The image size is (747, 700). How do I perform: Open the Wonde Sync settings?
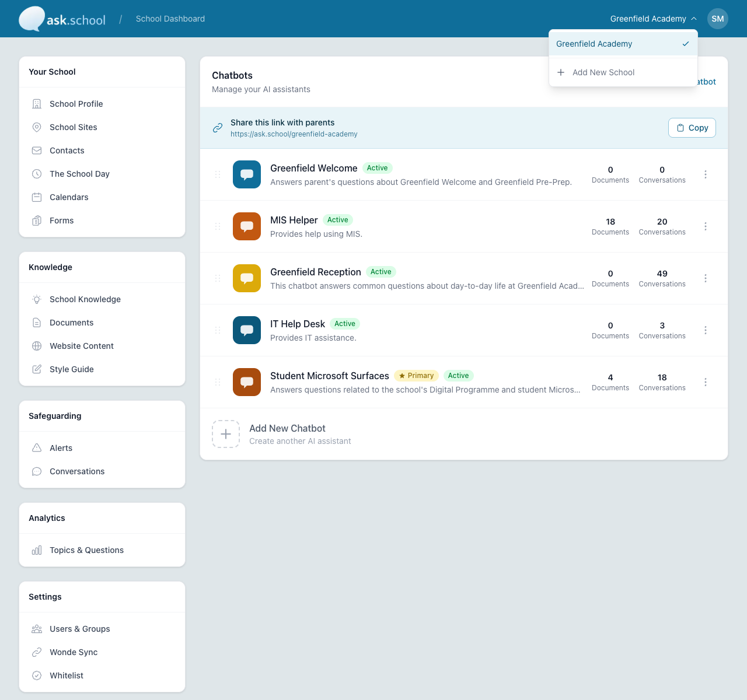pos(102,652)
